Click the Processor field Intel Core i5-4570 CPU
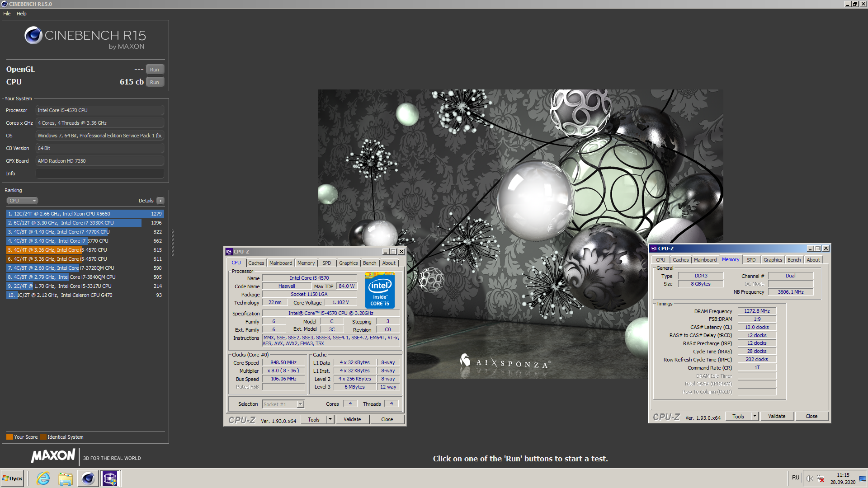The width and height of the screenshot is (868, 488). [x=100, y=110]
